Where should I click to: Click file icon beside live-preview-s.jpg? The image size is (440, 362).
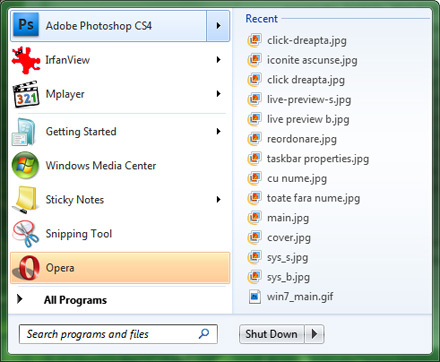coord(254,99)
